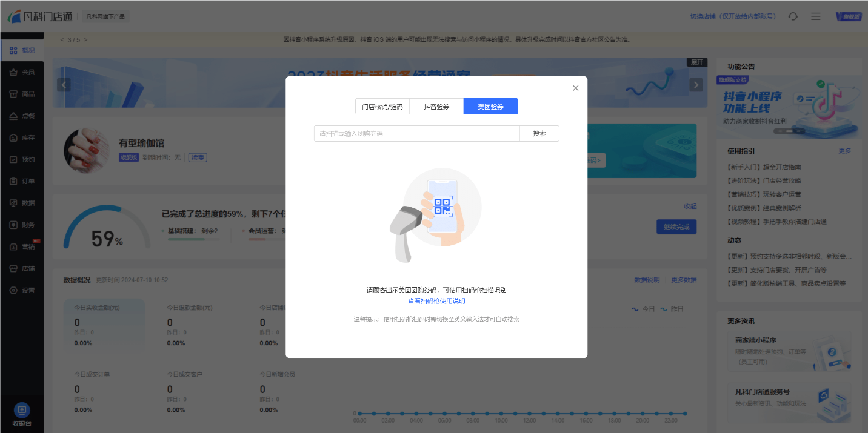Click the 搜索 button in dialog
868x433 pixels.
click(539, 133)
